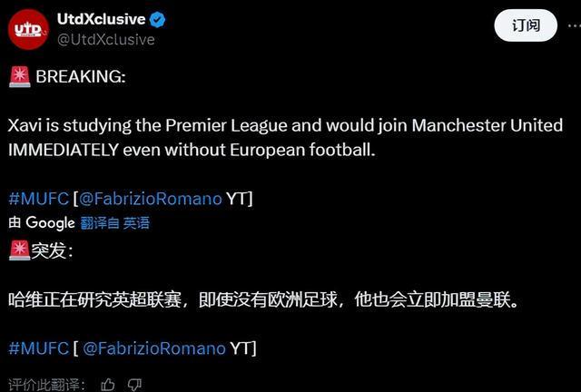581x392 pixels.
Task: Click the siren emoji beside 突发
Action: coord(18,251)
